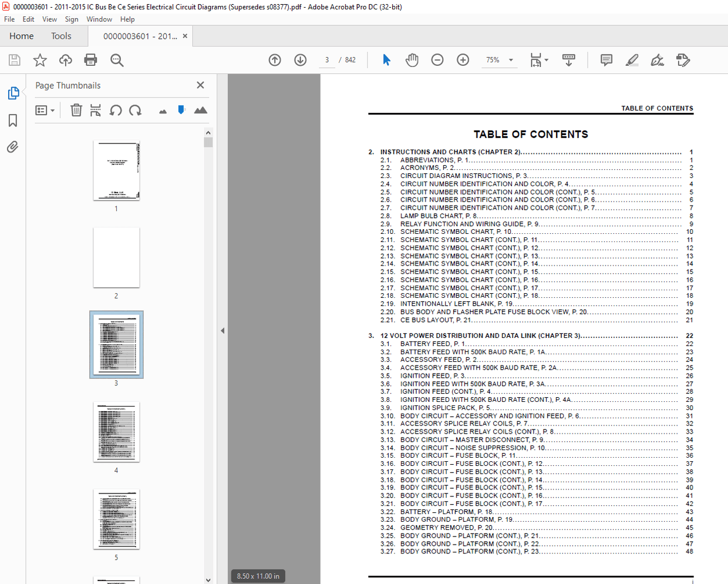Viewport: 728px width, 584px height.
Task: Select the Hand tool
Action: pos(412,60)
